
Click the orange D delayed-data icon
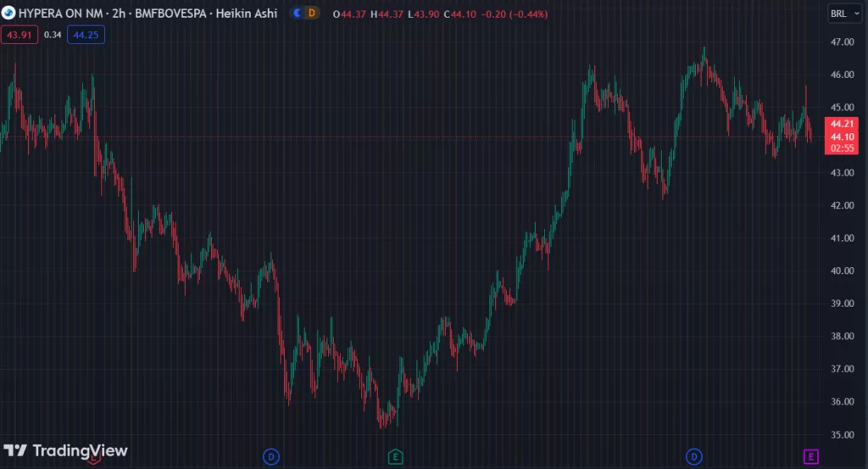click(312, 14)
